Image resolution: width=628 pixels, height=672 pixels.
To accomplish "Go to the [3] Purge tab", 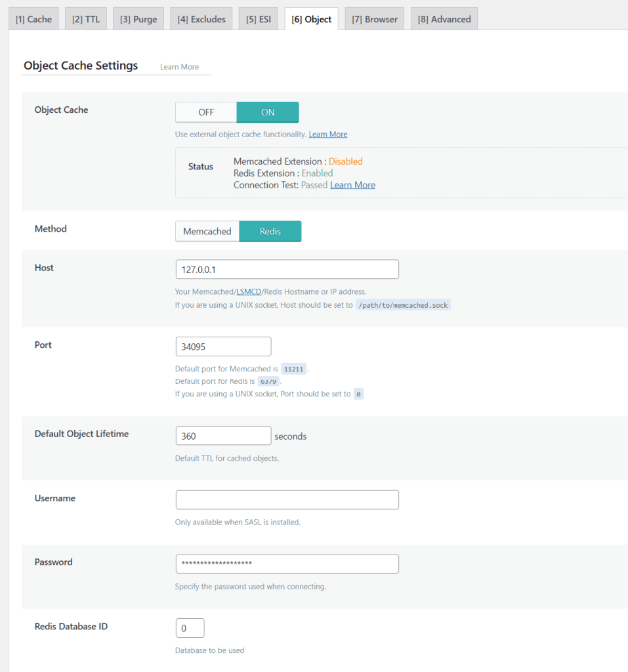I will pyautogui.click(x=138, y=18).
